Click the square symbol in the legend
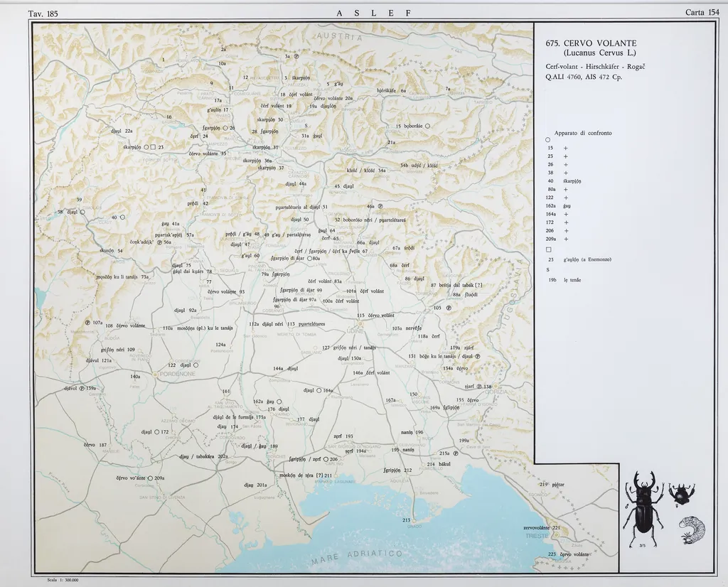728x587 pixels. pyautogui.click(x=548, y=250)
